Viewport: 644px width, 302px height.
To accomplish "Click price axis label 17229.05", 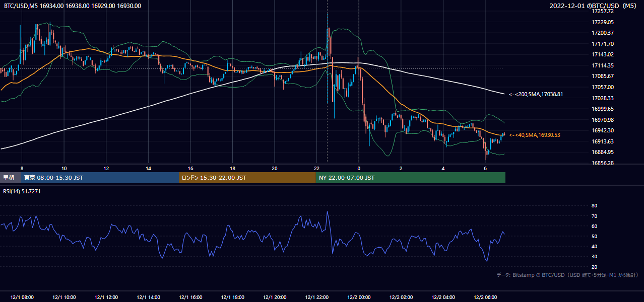I will click(x=603, y=22).
